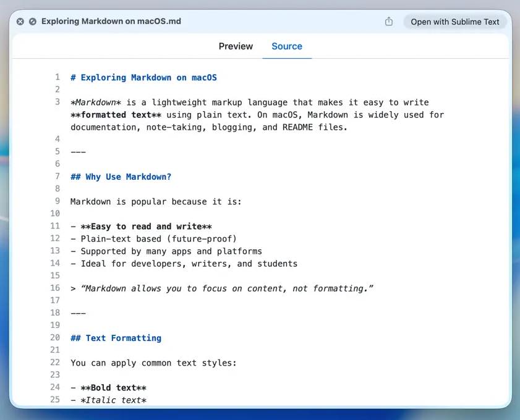
Task: Click the 'You can apply common text styles' line
Action: pyautogui.click(x=153, y=363)
